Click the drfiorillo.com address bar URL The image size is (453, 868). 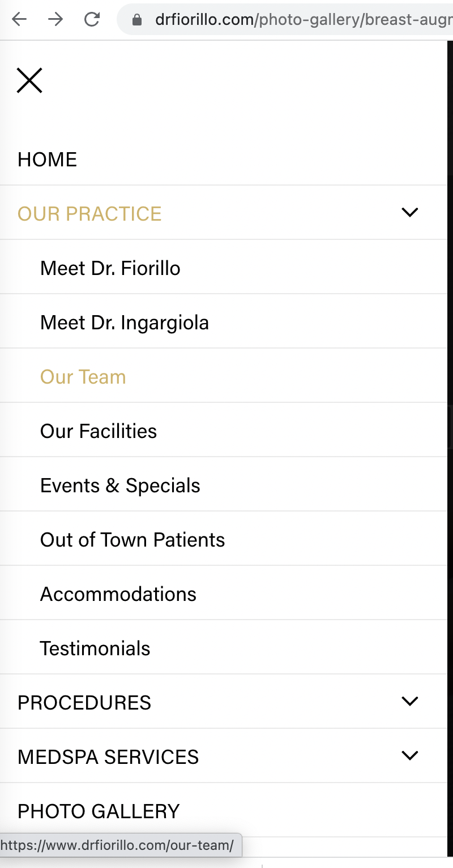(303, 20)
